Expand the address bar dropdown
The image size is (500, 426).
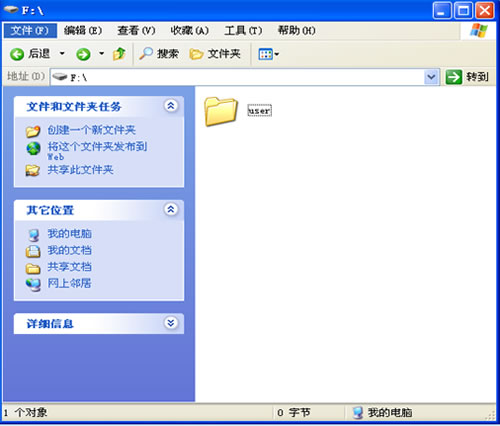[x=431, y=77]
